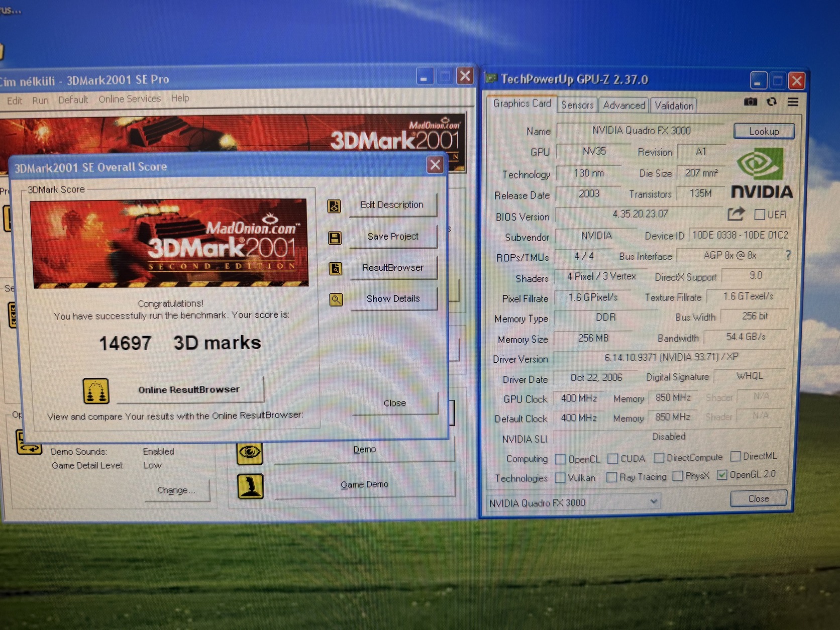This screenshot has width=840, height=630.
Task: Click the Save Project button
Action: pyautogui.click(x=393, y=237)
